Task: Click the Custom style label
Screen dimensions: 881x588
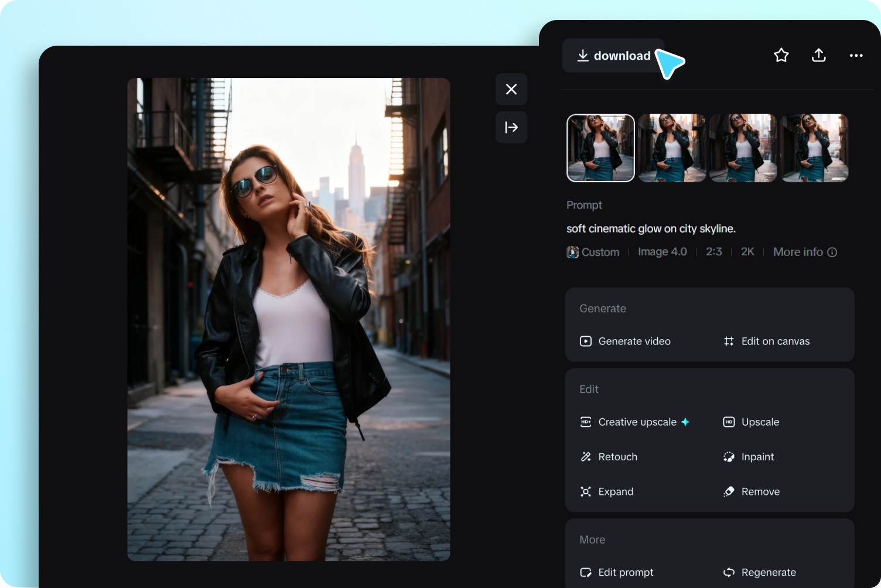Action: 600,252
